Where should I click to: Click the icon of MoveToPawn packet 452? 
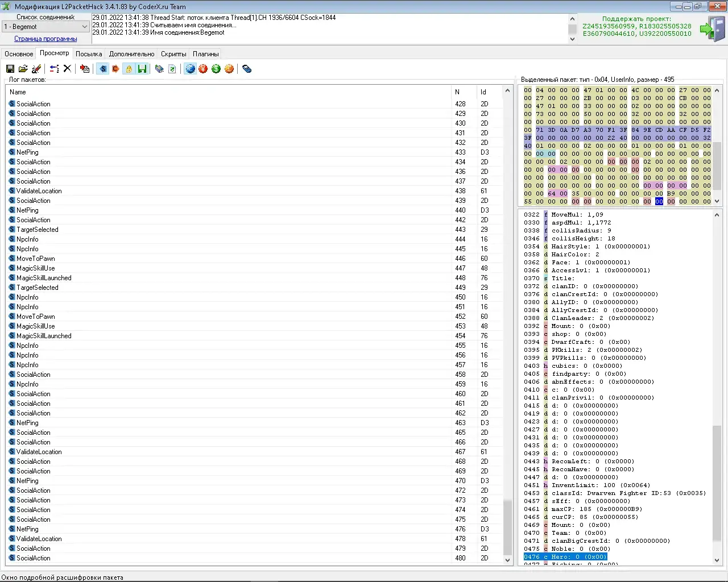click(12, 317)
